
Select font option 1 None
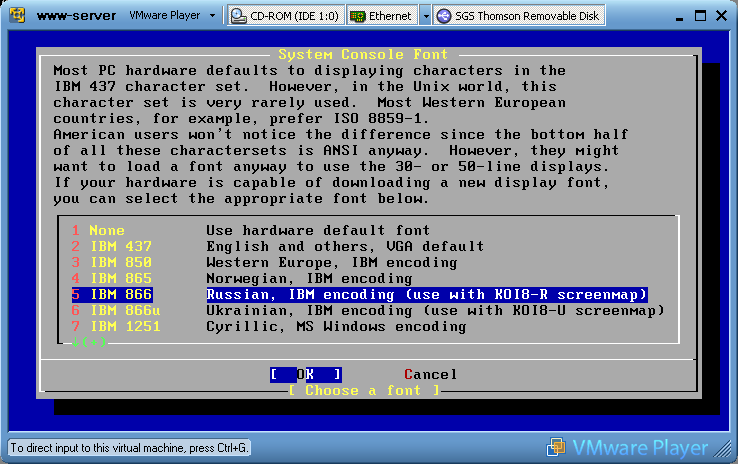pyautogui.click(x=98, y=231)
